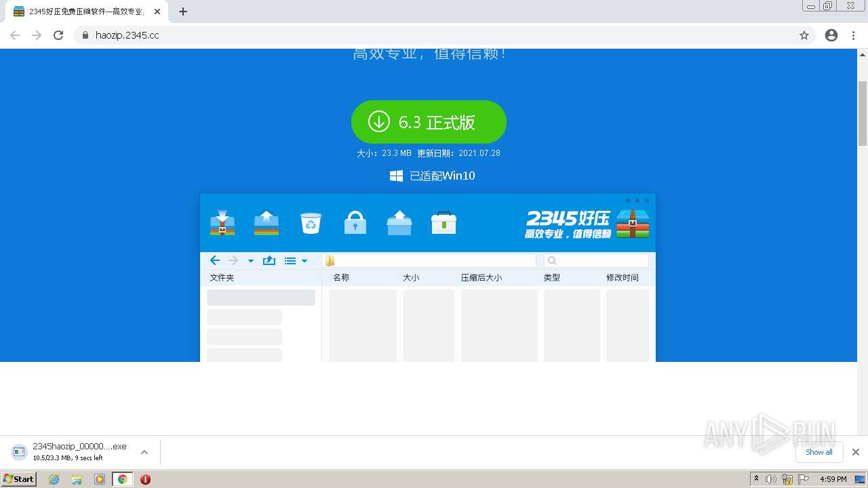The width and height of the screenshot is (868, 488).
Task: Open volume control in system tray
Action: pos(771,479)
